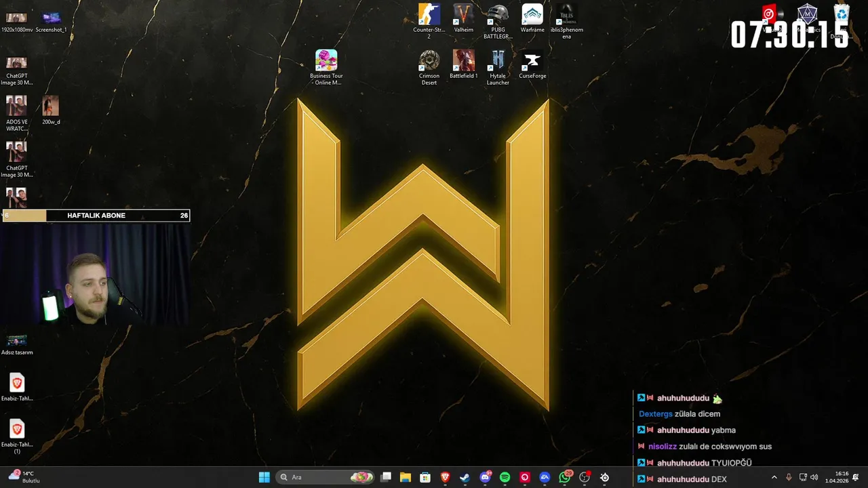Open the network tray icon
Viewport: 868px width, 488px height.
pos(803,477)
